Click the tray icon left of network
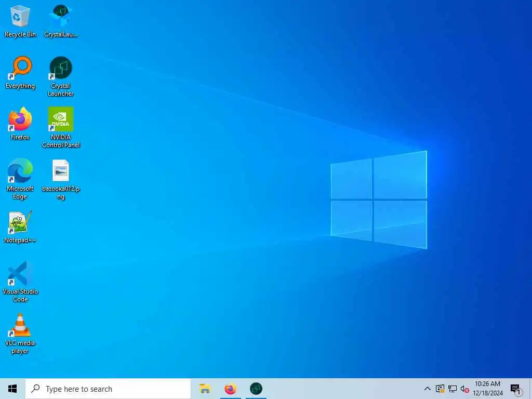The height and width of the screenshot is (399, 532). click(x=440, y=389)
